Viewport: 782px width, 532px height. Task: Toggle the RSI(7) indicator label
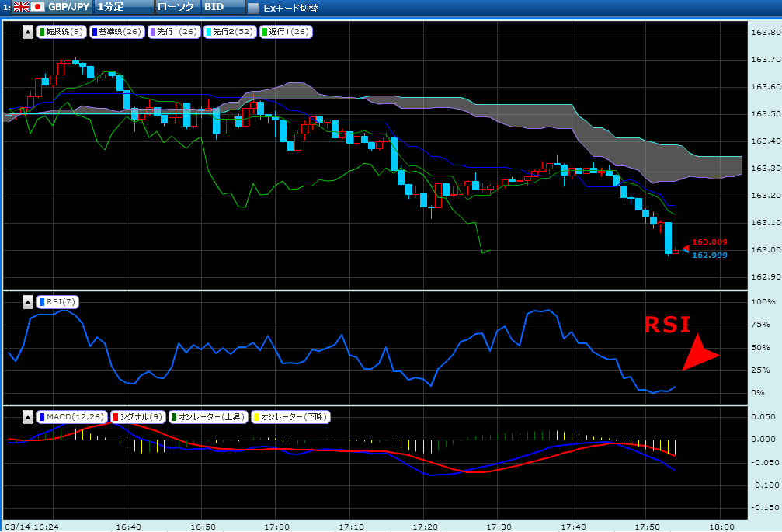pyautogui.click(x=57, y=301)
